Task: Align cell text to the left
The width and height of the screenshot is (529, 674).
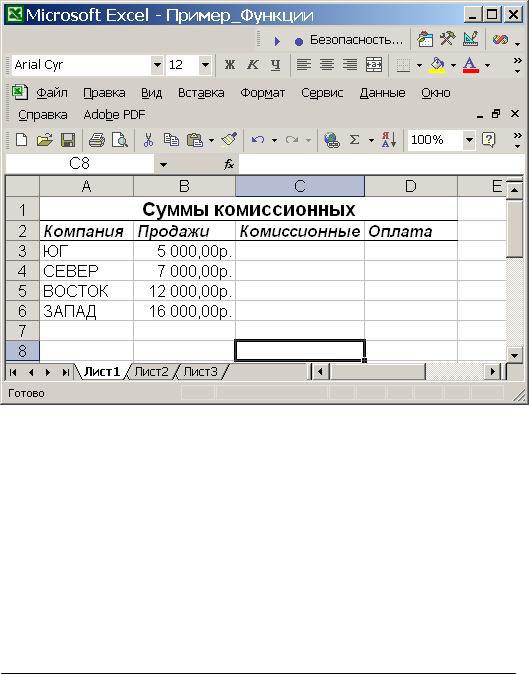Action: tap(303, 65)
